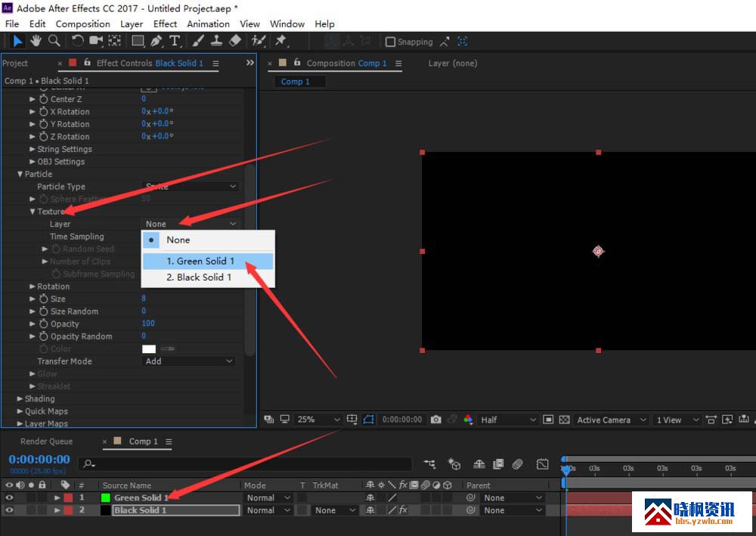Image resolution: width=756 pixels, height=536 pixels.
Task: Click the Black Solid 1 label color
Action: click(68, 510)
